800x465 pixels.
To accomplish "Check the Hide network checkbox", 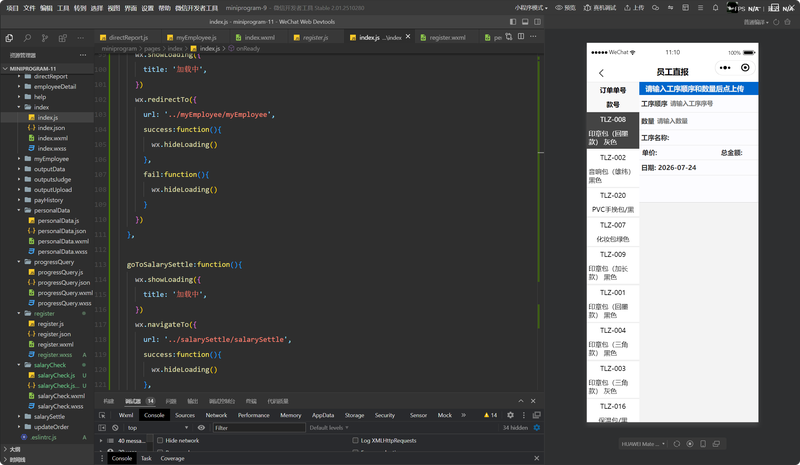I will click(160, 440).
